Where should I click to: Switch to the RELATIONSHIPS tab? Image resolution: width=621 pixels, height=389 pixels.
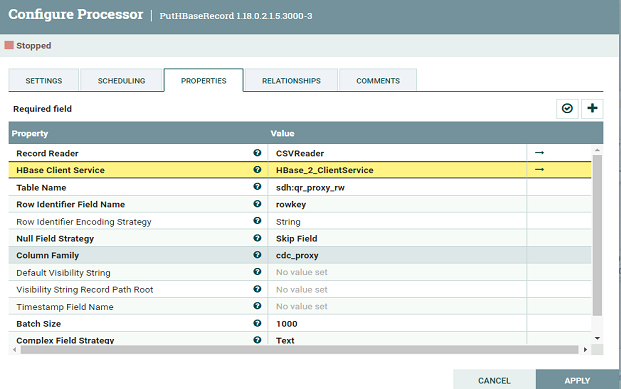pos(291,80)
